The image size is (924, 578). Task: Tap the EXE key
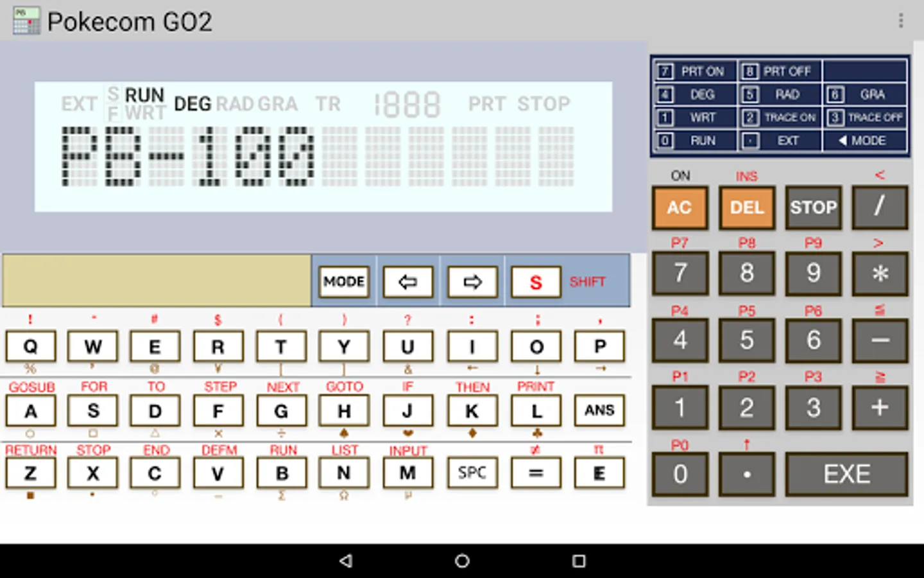[x=846, y=474]
